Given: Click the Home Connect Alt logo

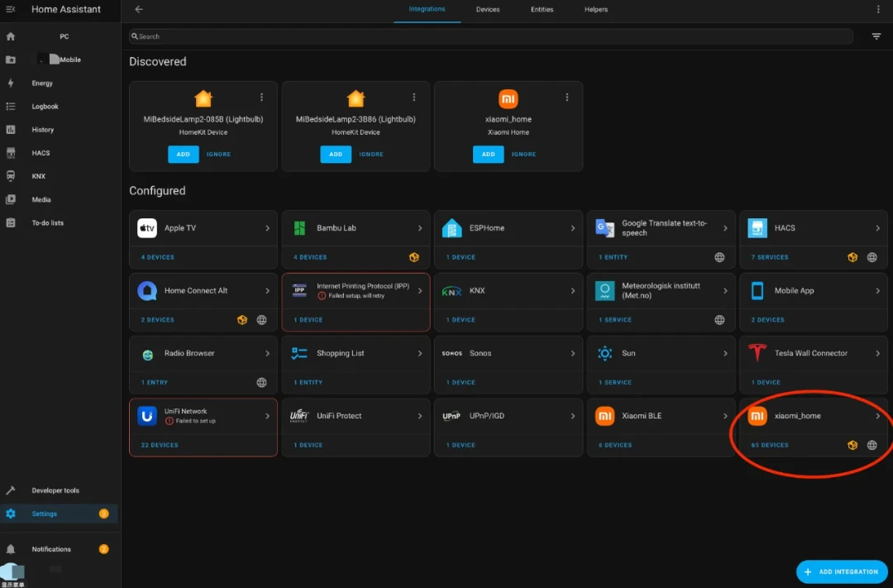Looking at the screenshot, I should point(147,290).
